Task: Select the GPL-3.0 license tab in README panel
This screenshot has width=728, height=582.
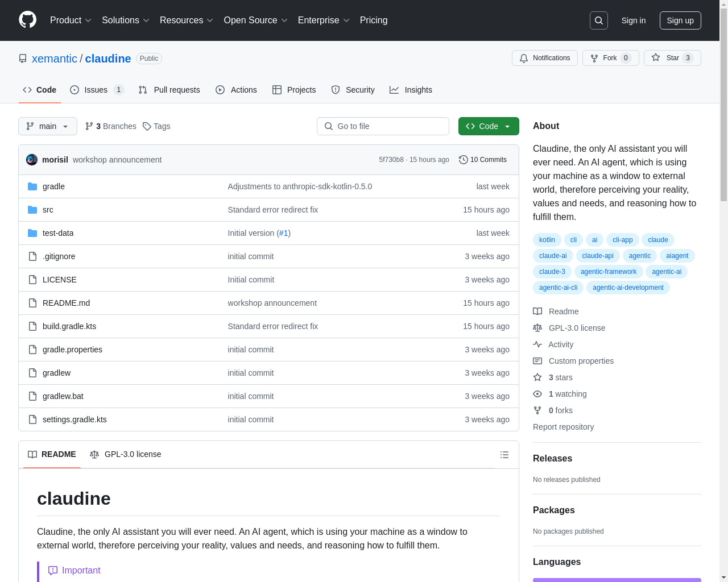Action: point(126,454)
